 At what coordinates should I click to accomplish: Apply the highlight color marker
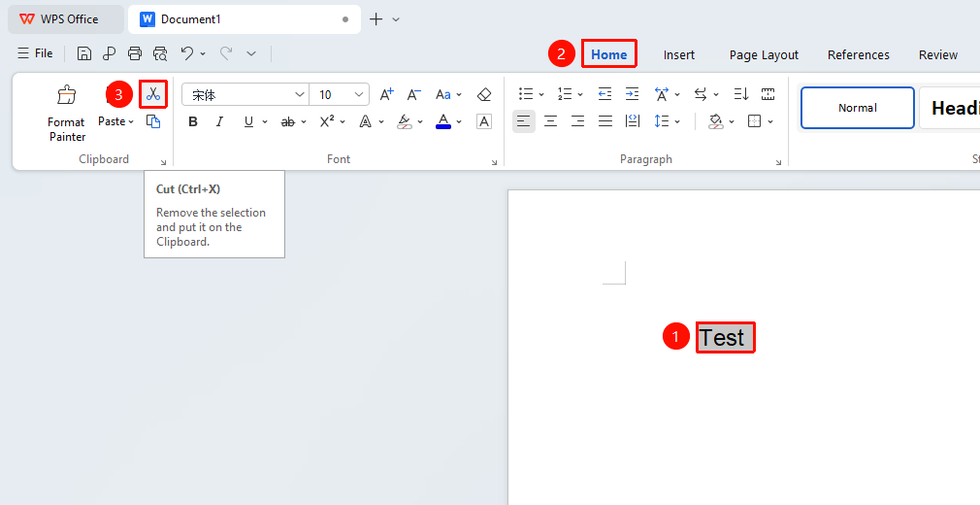[405, 121]
